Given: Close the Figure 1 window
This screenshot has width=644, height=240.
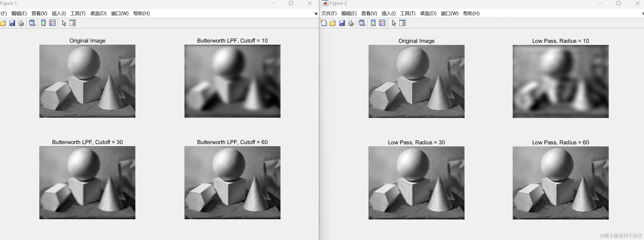Looking at the screenshot, I should coord(310,3).
